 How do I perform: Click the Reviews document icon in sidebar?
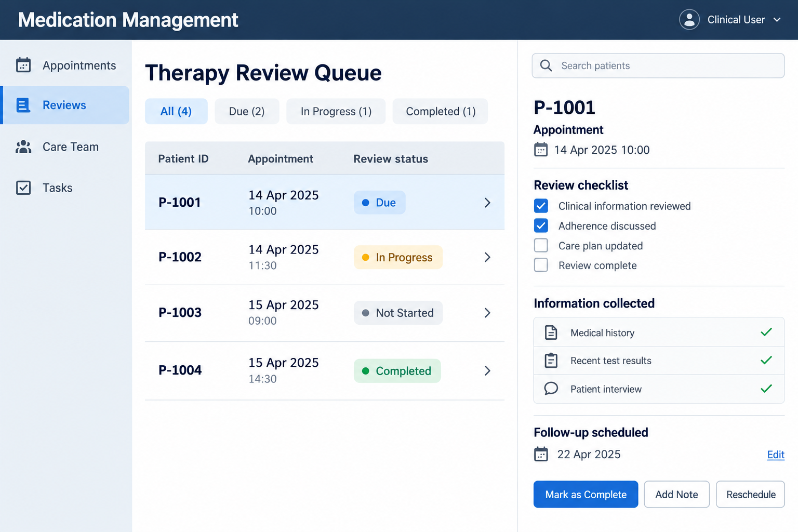[x=23, y=105]
